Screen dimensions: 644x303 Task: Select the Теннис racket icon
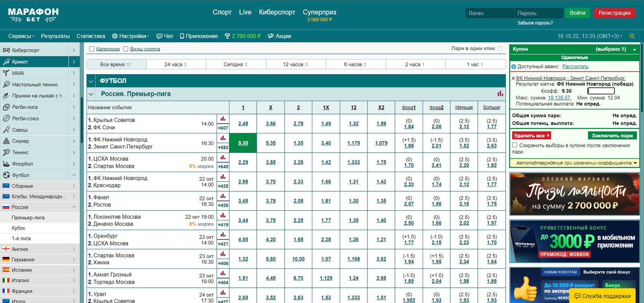click(6, 152)
